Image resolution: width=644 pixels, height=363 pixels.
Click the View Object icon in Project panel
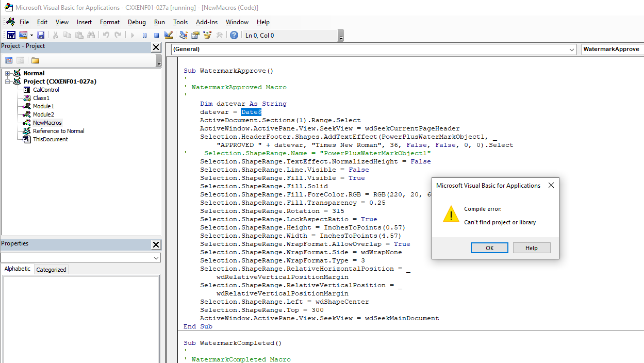(20, 60)
